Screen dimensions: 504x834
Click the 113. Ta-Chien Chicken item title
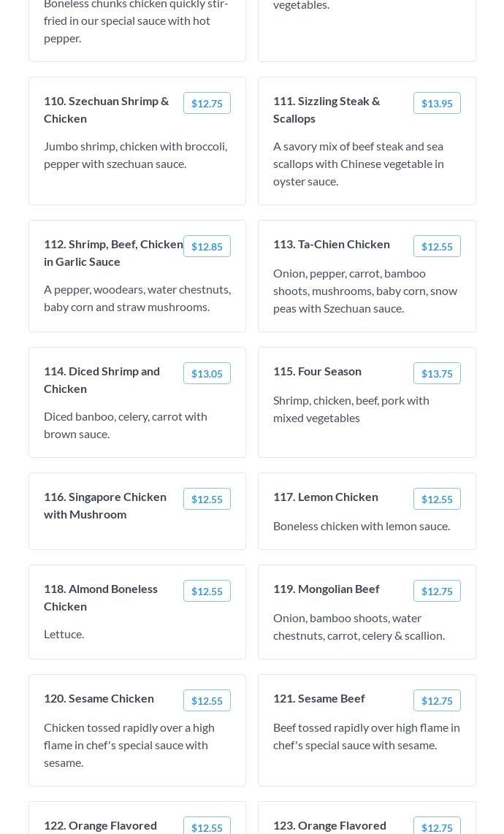pos(332,244)
